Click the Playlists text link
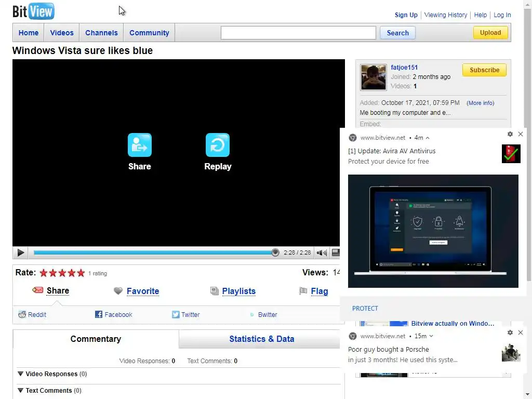Image resolution: width=532 pixels, height=399 pixels. 239,291
